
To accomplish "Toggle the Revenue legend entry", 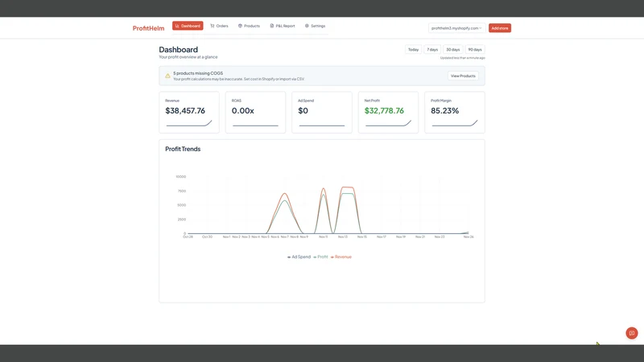I will tap(341, 257).
